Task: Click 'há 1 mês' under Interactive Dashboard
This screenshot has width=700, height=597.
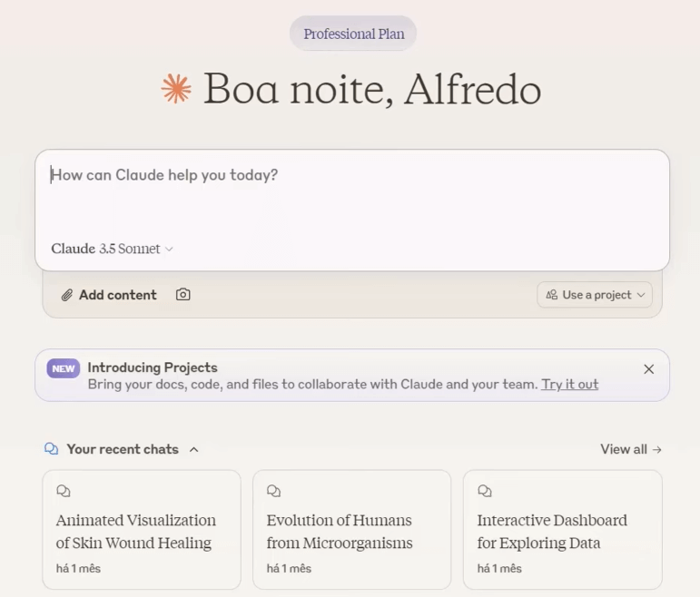Action: tap(499, 569)
